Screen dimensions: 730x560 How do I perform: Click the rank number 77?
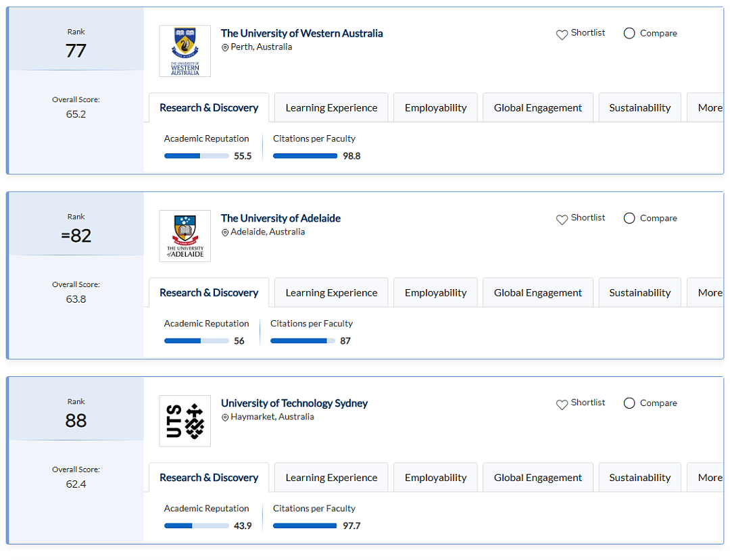[x=76, y=50]
